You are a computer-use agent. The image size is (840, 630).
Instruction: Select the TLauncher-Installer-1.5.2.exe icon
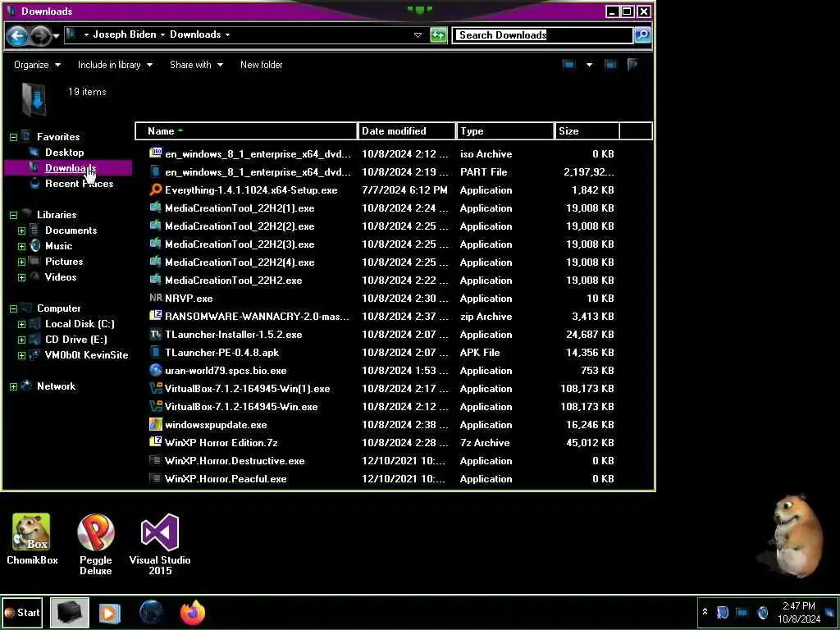[x=155, y=335]
